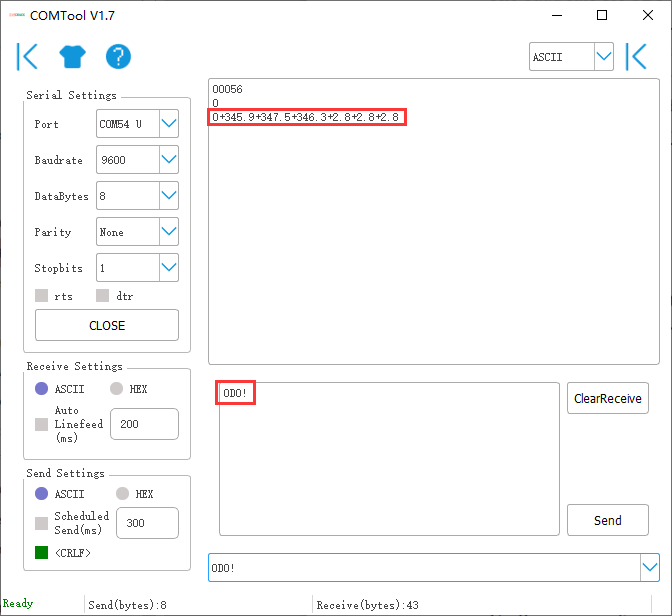Viewport: 672px width, 616px height.
Task: Click the Receive(bytes):43 status entry
Action: (367, 605)
